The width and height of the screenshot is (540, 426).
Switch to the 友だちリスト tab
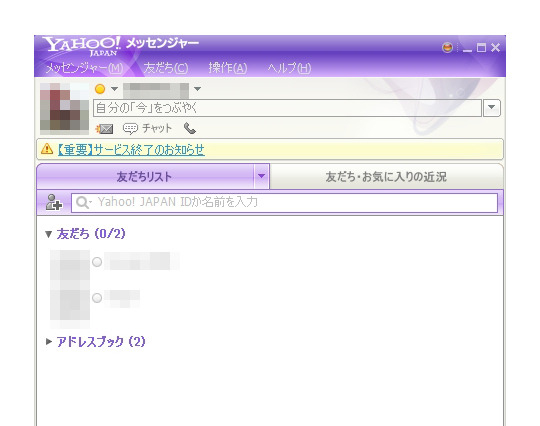[x=145, y=176]
